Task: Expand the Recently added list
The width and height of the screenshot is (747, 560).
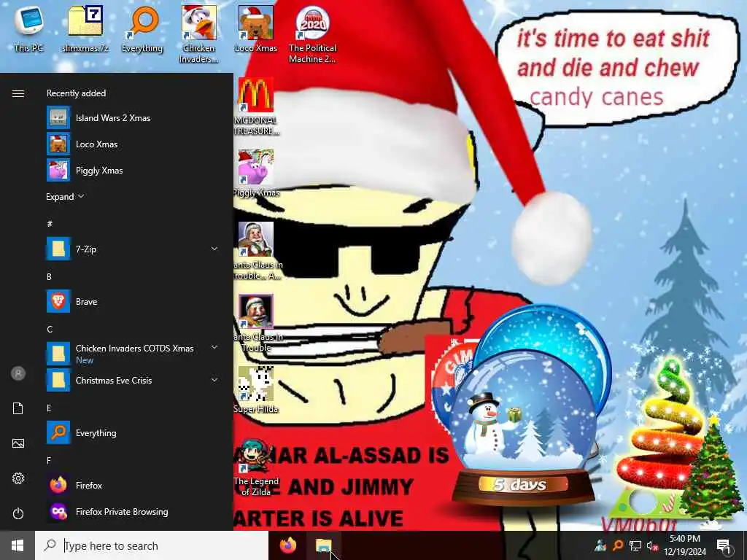Action: [x=65, y=196]
